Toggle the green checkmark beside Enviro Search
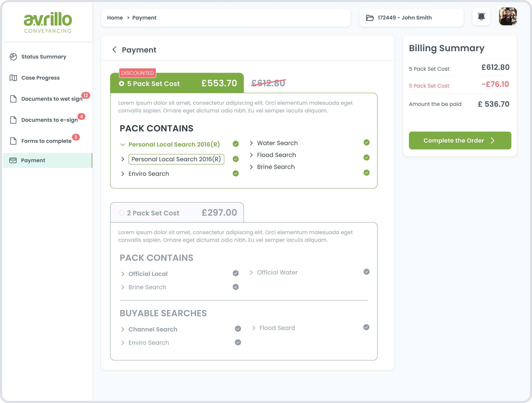This screenshot has height=403, width=532. coord(236,173)
